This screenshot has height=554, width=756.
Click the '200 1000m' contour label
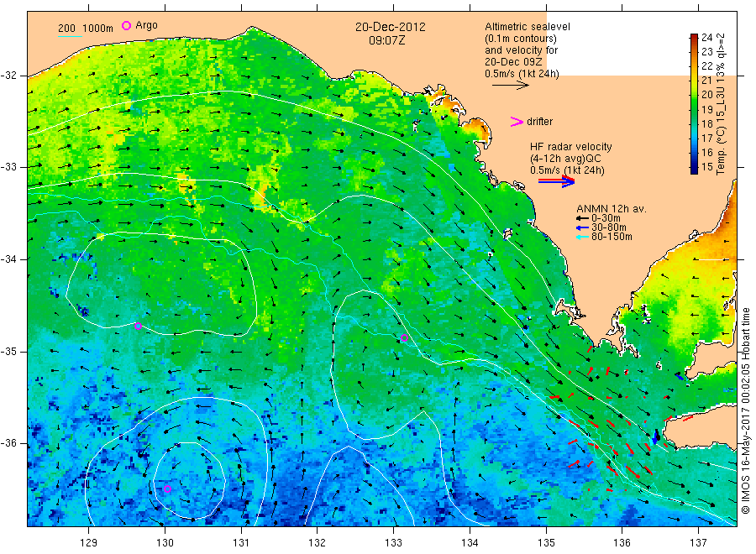(x=86, y=29)
